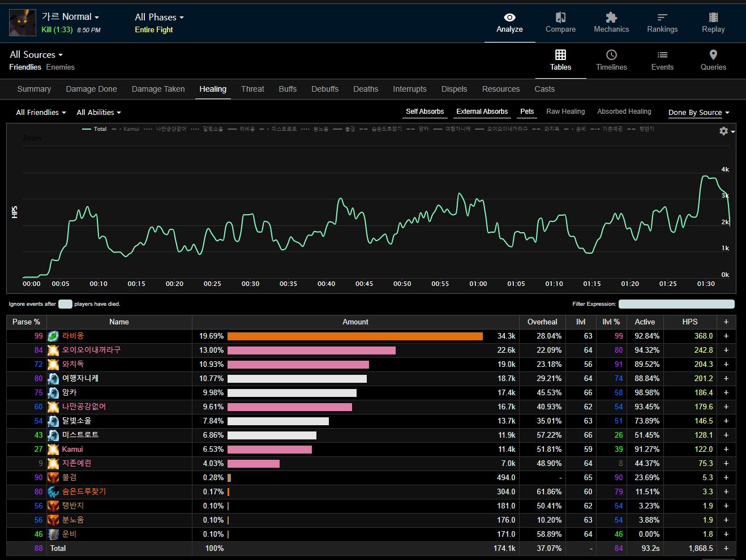746x560 pixels.
Task: Expand the All Friendlies dropdown
Action: [x=41, y=113]
